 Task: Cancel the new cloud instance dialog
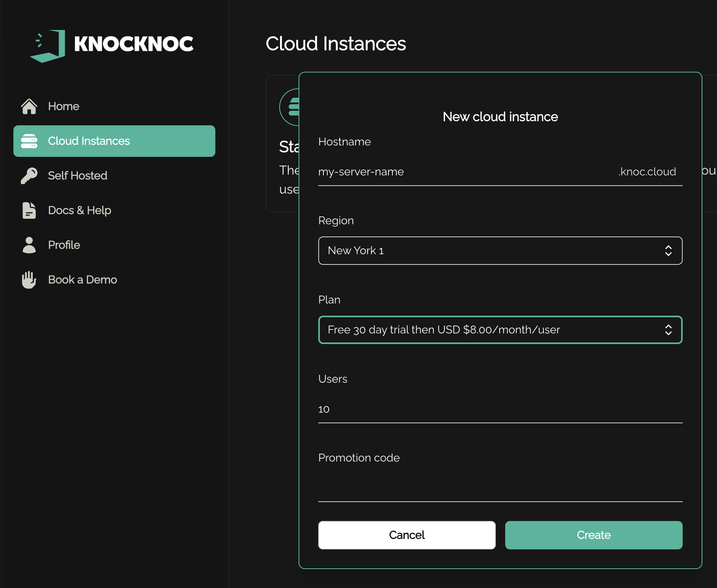pyautogui.click(x=407, y=535)
